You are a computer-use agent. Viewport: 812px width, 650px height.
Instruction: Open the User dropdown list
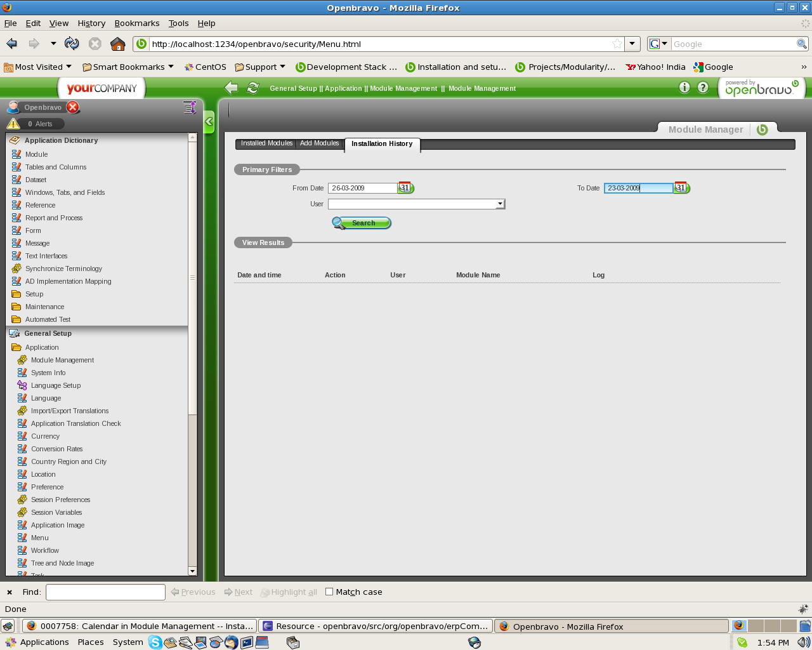[x=500, y=204]
